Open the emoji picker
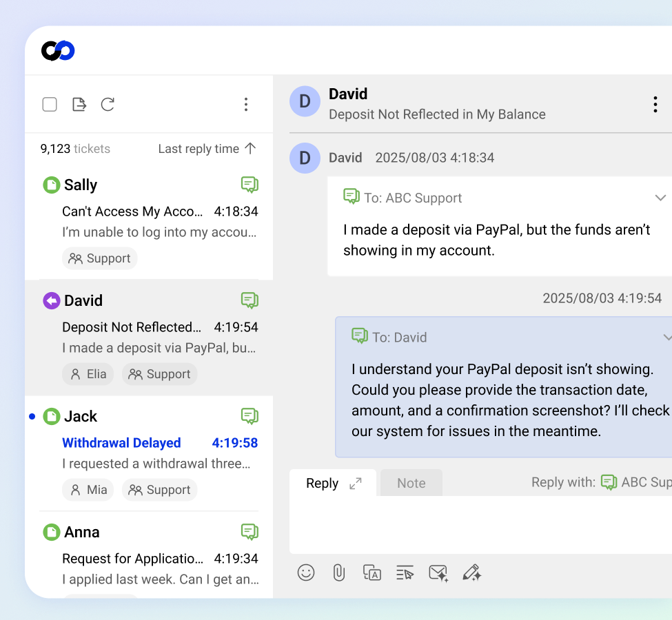 (x=306, y=572)
